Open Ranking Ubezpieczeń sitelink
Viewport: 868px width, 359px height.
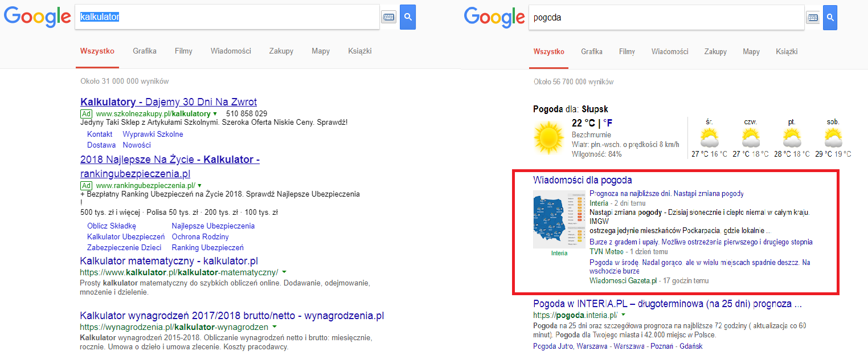[x=208, y=247]
